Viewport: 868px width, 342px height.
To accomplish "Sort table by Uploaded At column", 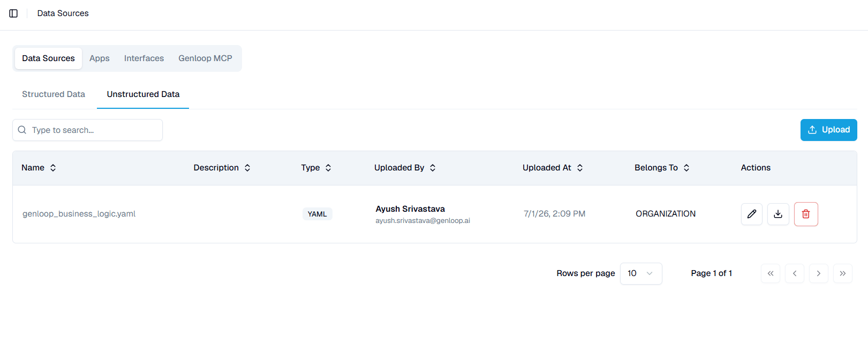I will [x=553, y=168].
